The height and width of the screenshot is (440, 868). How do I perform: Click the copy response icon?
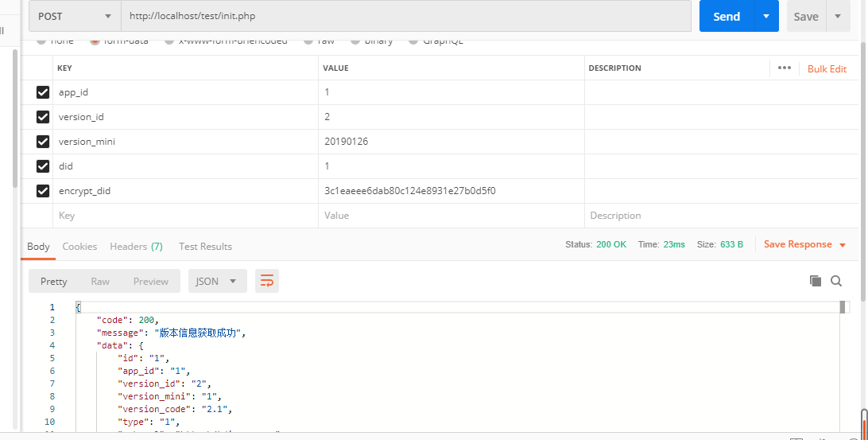tap(816, 281)
